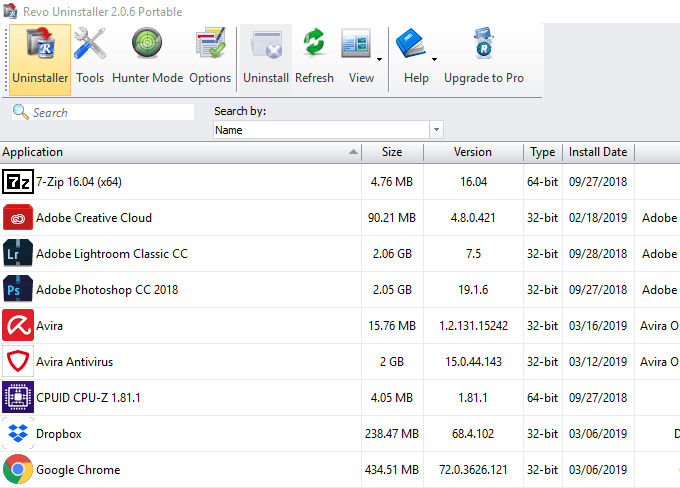
Task: Click the 03/16/2019 install date
Action: point(598,326)
